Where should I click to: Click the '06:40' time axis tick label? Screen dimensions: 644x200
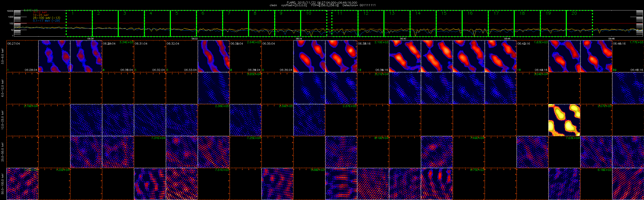coord(403,39)
